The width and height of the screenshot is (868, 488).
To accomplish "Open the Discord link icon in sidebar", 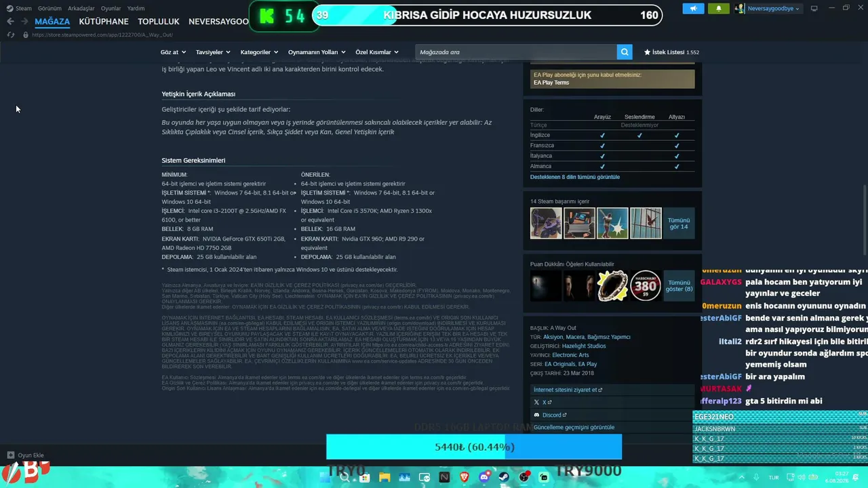I will (x=536, y=415).
